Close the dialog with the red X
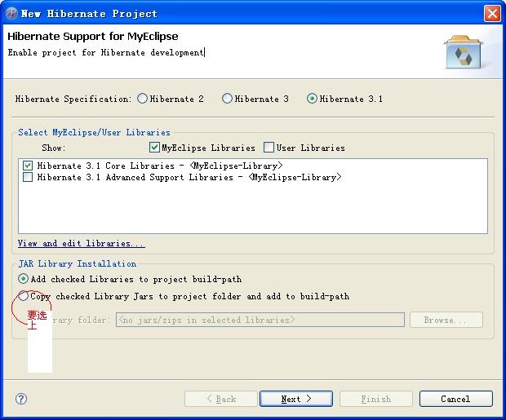506x420 pixels. pos(492,14)
